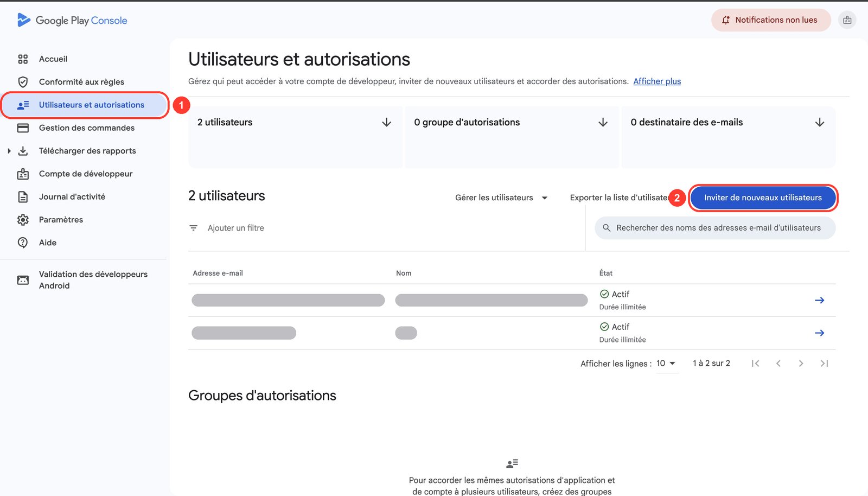
Task: Click the Google Play Console logo
Action: click(x=72, y=20)
